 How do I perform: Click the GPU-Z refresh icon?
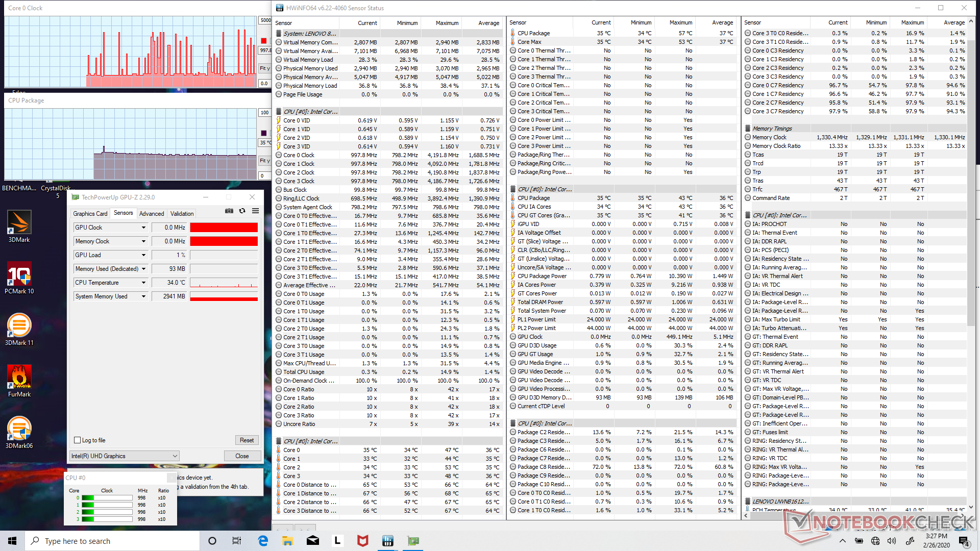(x=242, y=211)
